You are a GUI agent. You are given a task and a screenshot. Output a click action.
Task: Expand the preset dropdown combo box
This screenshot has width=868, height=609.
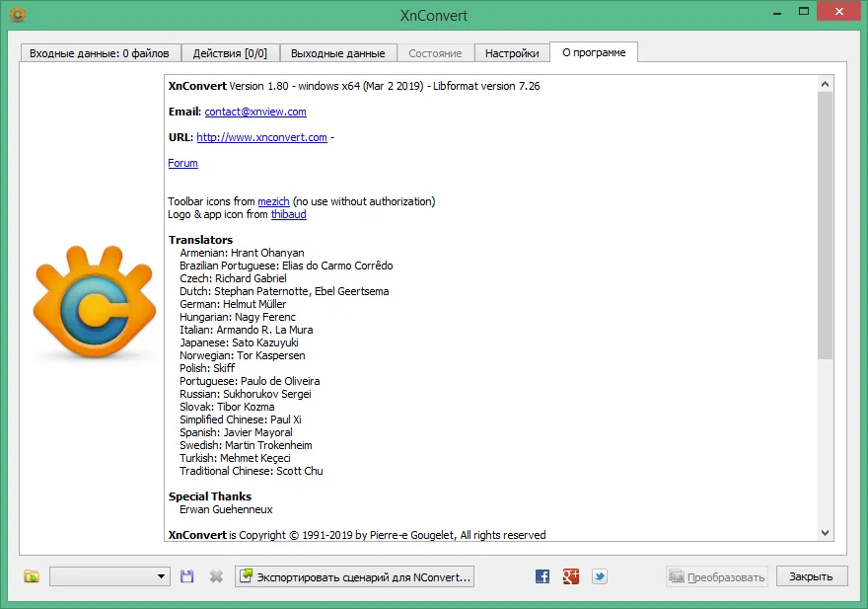click(x=109, y=576)
